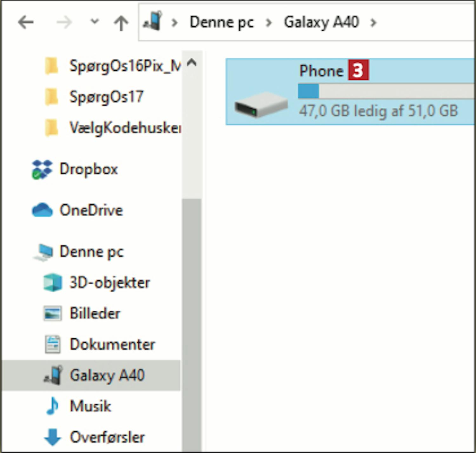Select Galaxy A40 in the navigation pane
The image size is (476, 453).
[x=107, y=375]
